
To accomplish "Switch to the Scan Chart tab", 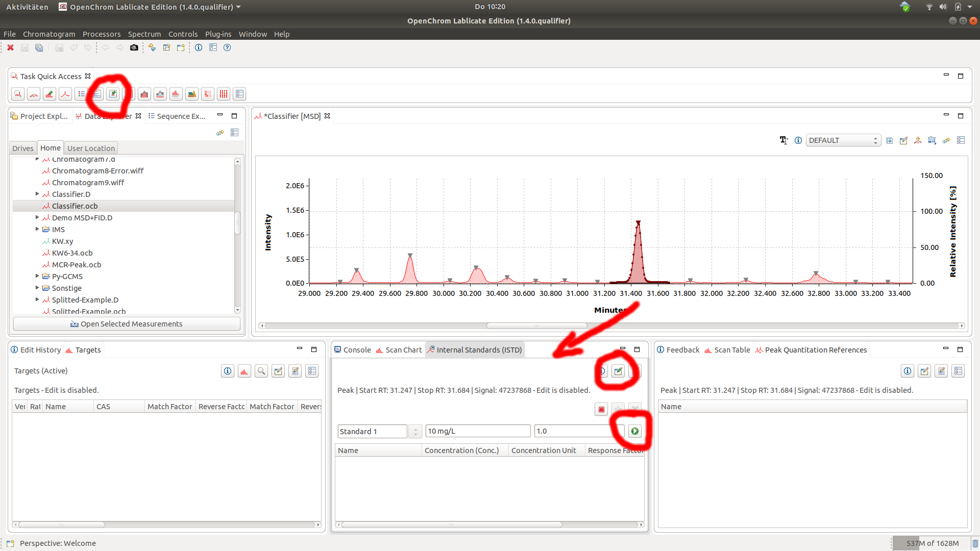I will (399, 350).
